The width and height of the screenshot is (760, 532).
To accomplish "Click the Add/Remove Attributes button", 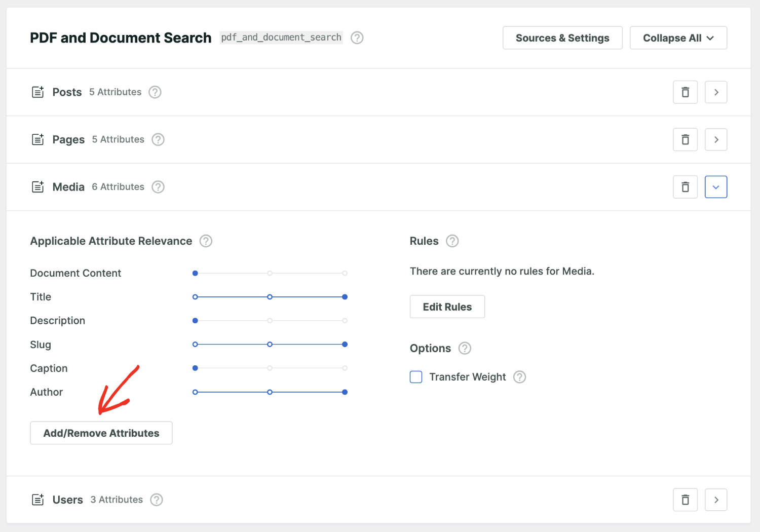I will click(101, 433).
